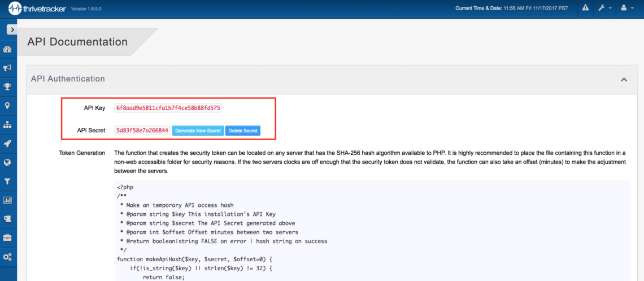
Task: Open the trophy icon in sidebar
Action: [x=7, y=87]
